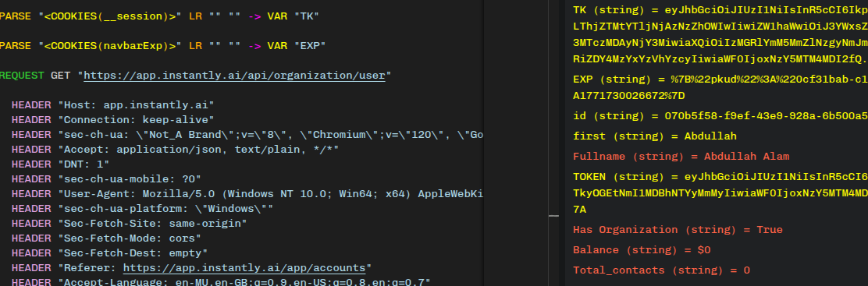Click the User-Agent Mozilla/5.0 header line
The width and height of the screenshot is (868, 286).
tap(247, 193)
